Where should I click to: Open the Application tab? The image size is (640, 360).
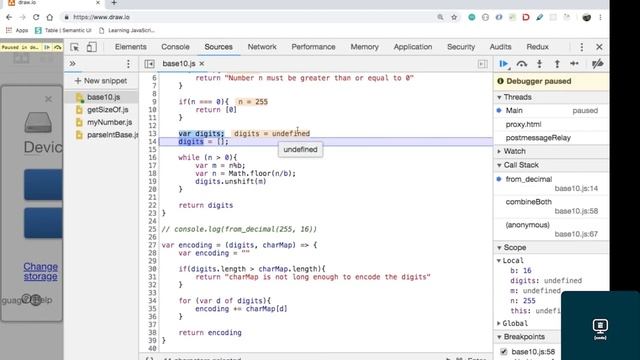click(x=413, y=47)
